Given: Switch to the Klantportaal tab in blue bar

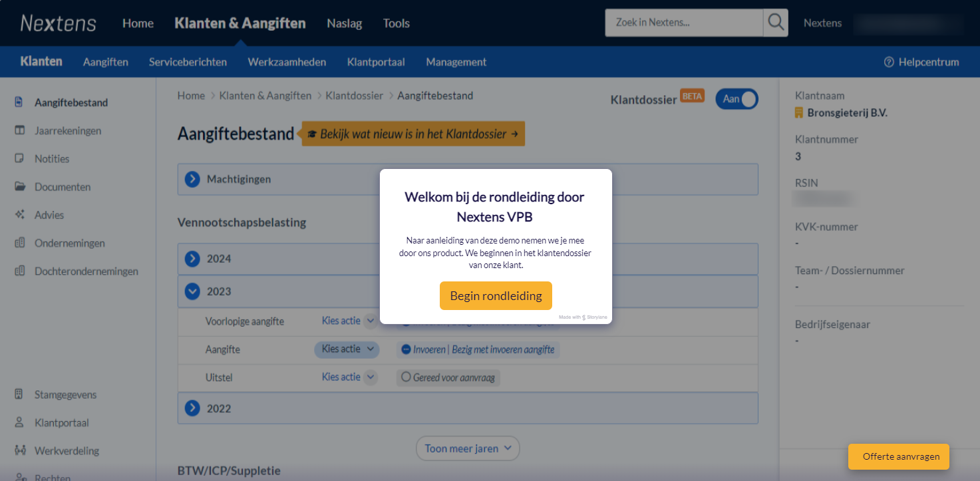Looking at the screenshot, I should [376, 62].
